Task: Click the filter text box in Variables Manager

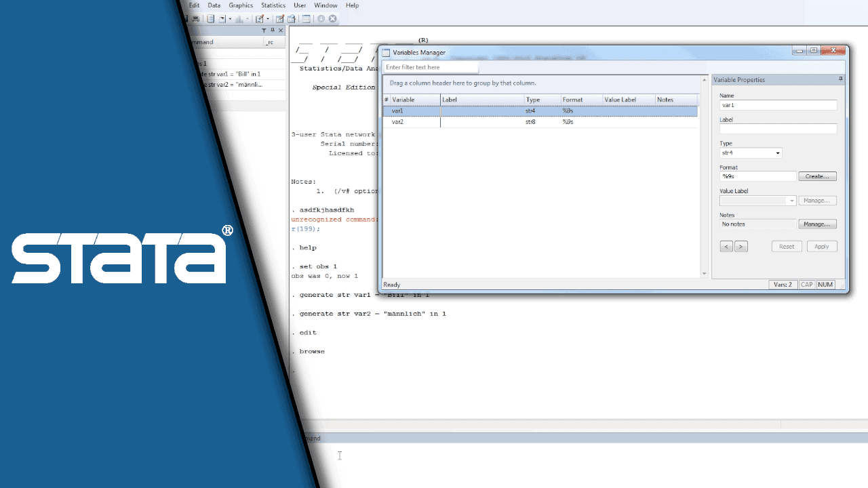Action: click(x=431, y=67)
